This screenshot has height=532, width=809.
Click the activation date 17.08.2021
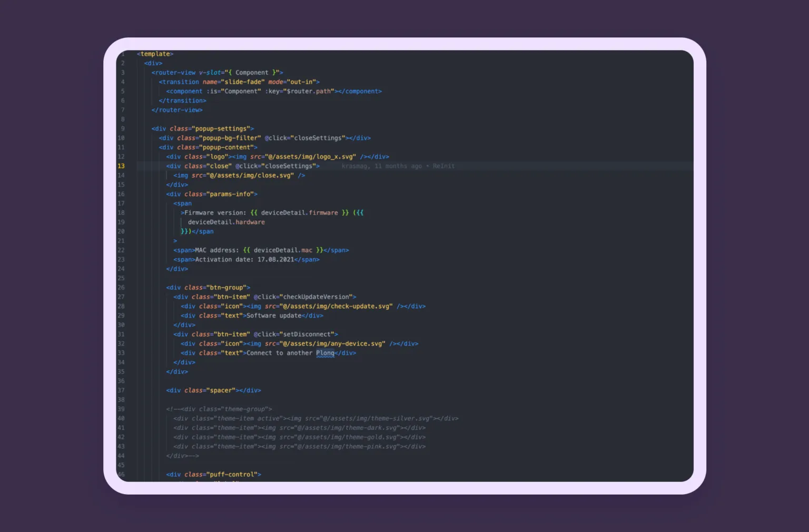(x=276, y=260)
